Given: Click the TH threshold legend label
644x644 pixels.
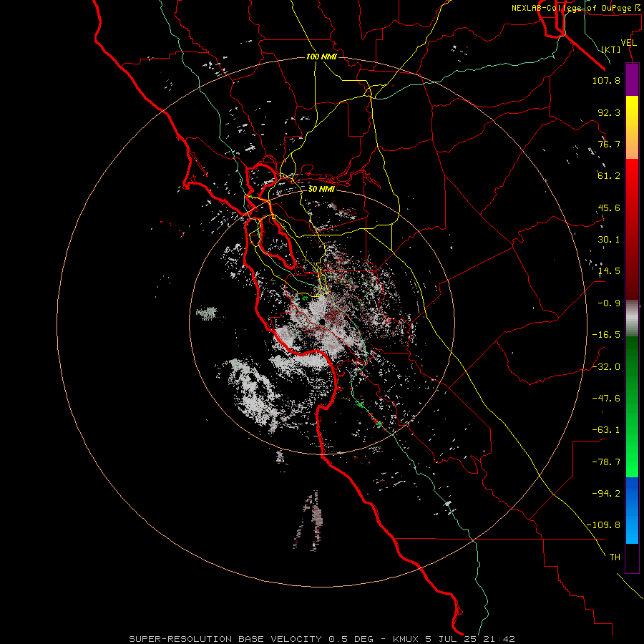Looking at the screenshot, I should [615, 557].
